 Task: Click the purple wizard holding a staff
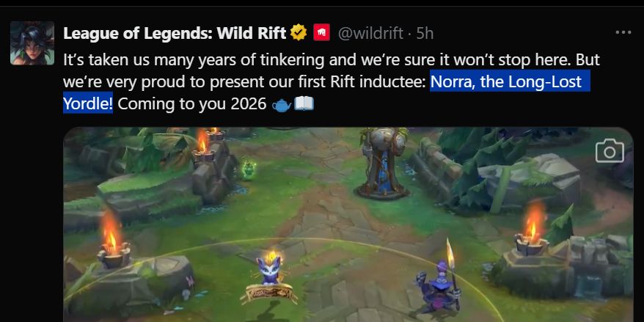pyautogui.click(x=440, y=283)
